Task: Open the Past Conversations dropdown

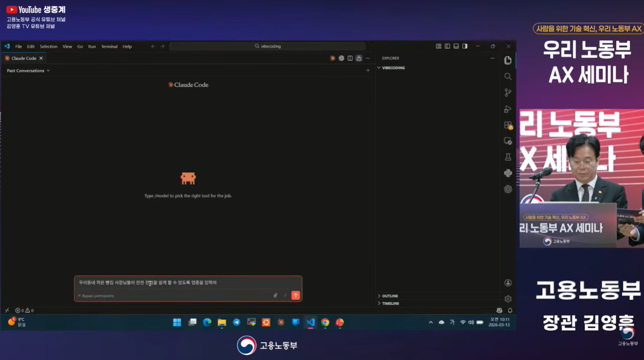Action: point(28,70)
